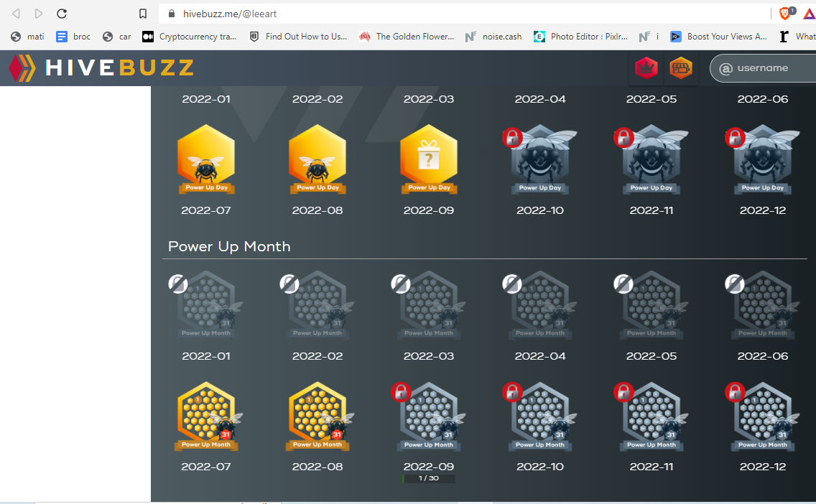Image resolution: width=816 pixels, height=504 pixels.
Task: Click the 2022-06 Power Up Month badge
Action: pos(763,305)
